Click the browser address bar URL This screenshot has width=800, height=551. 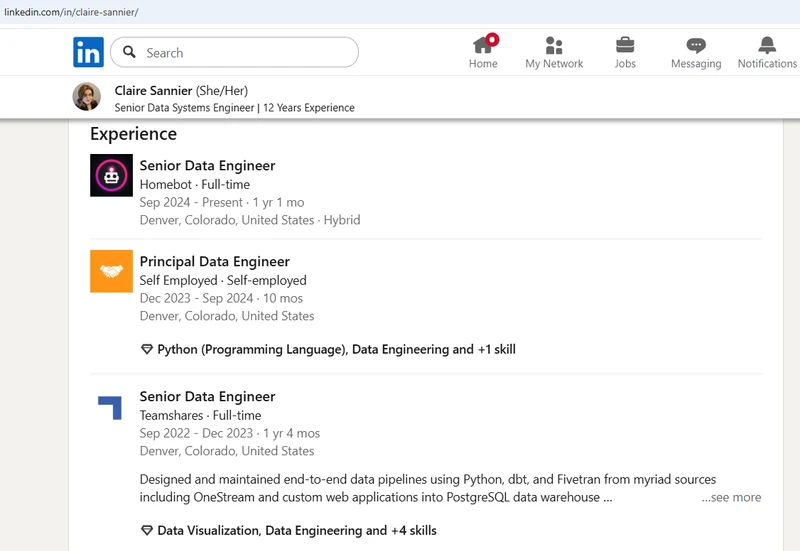click(x=70, y=11)
